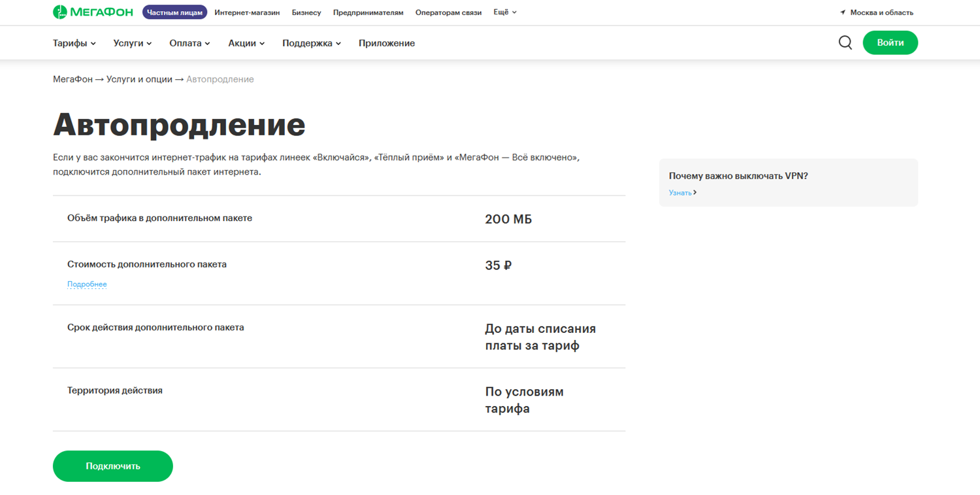The width and height of the screenshot is (980, 495).
Task: Click the 35 ₽ price value
Action: [x=498, y=265]
